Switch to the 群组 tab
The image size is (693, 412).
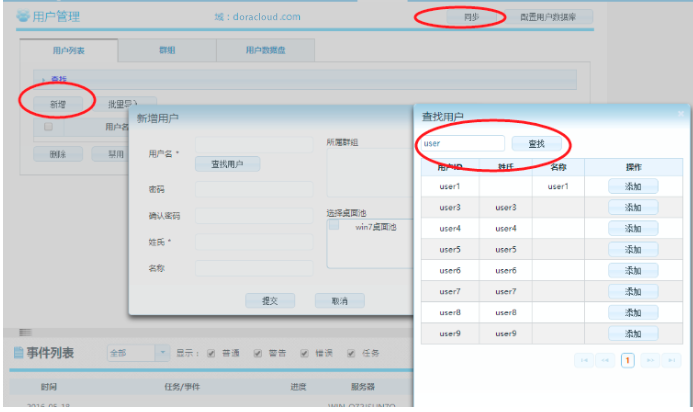(x=167, y=50)
